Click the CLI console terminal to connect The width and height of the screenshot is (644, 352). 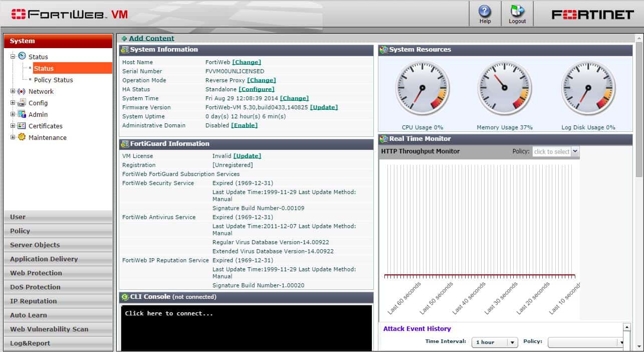(246, 328)
